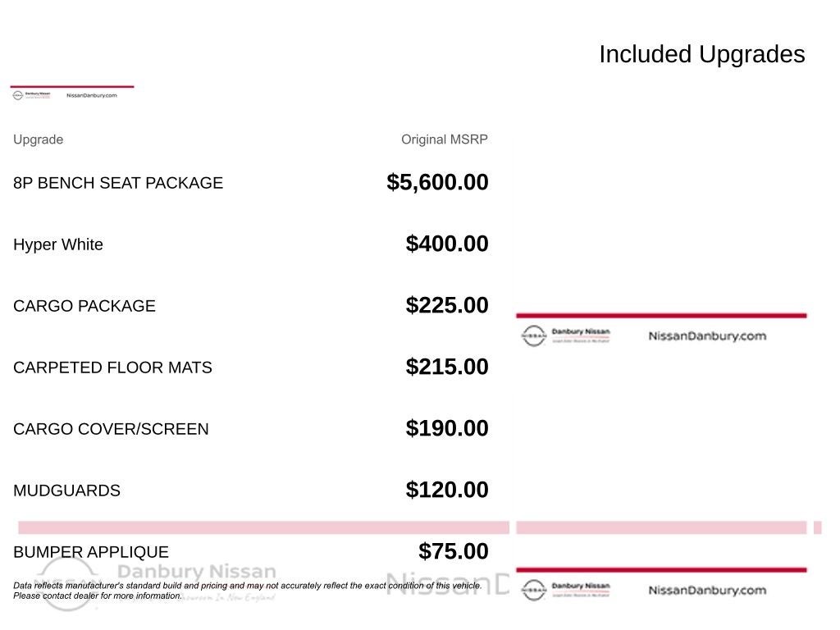
Task: Click the Nissan logo in the middle-right banner
Action: click(x=533, y=336)
